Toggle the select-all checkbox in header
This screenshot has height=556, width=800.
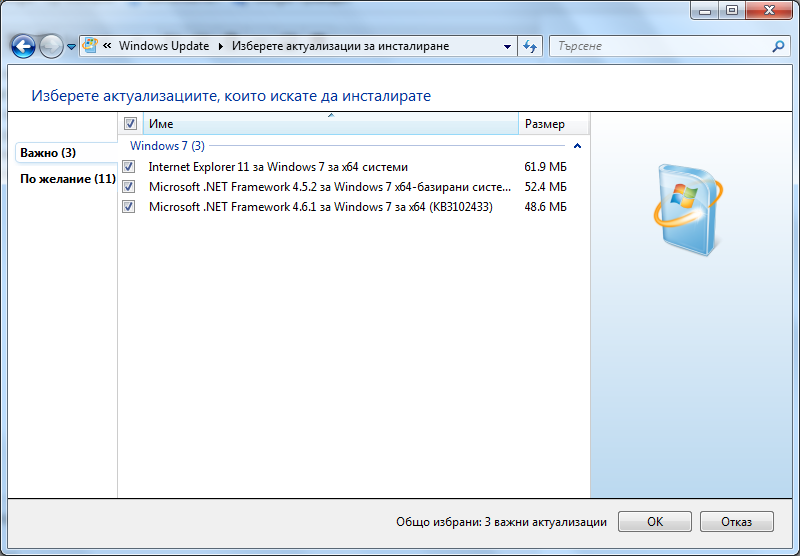pyautogui.click(x=130, y=123)
